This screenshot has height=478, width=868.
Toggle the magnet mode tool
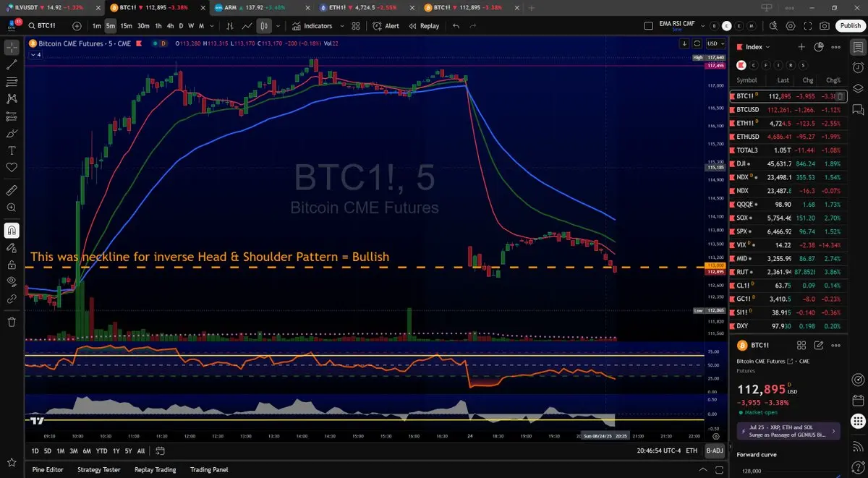tap(12, 231)
